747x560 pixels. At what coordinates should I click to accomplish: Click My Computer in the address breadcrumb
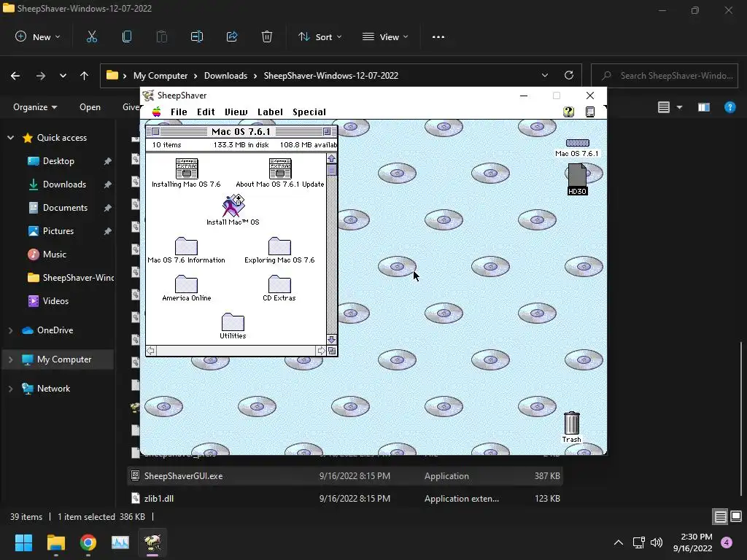pos(160,76)
